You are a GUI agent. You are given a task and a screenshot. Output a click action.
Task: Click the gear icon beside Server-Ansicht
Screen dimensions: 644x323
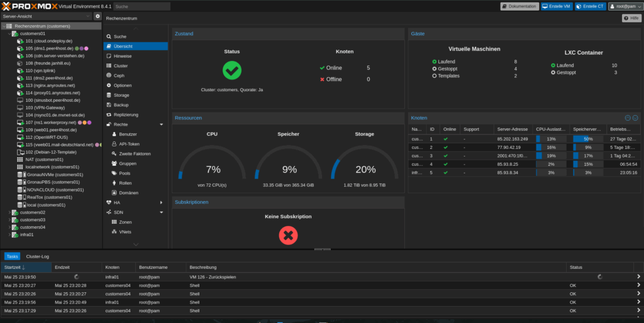97,16
